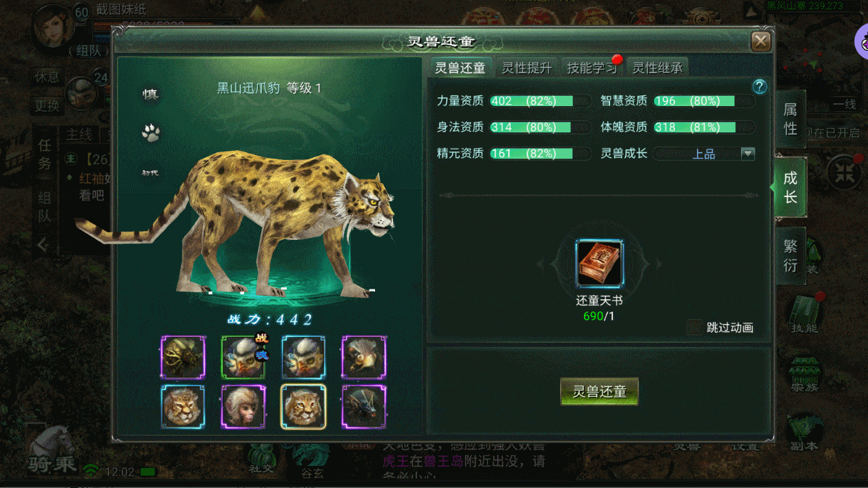
Task: Tap the player avatar portrait top left
Action: tap(54, 26)
